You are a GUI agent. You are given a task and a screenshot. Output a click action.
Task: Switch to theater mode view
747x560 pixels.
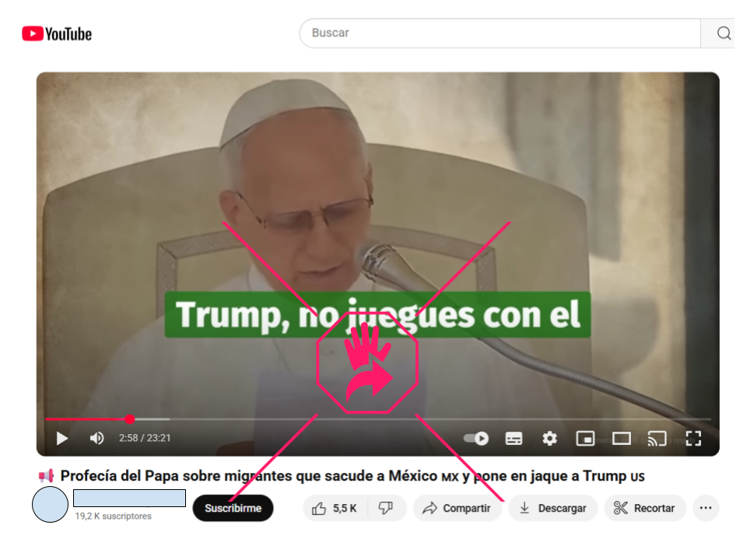click(621, 439)
